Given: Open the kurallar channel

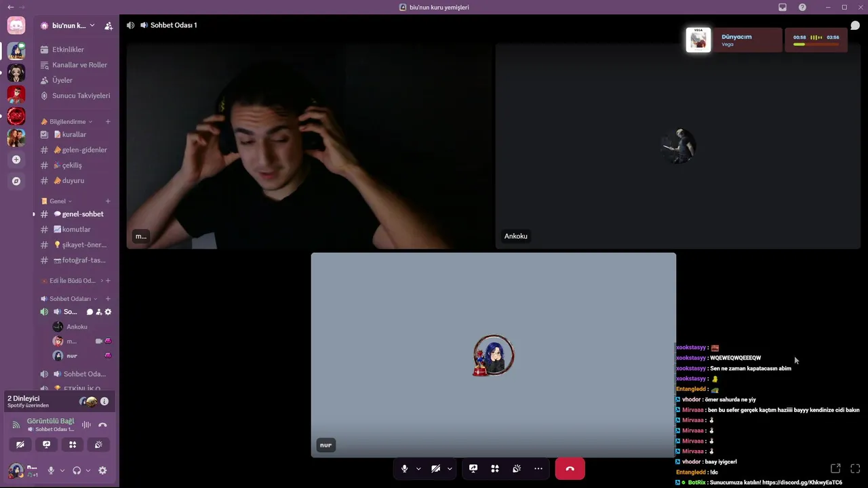Looking at the screenshot, I should coord(75,134).
